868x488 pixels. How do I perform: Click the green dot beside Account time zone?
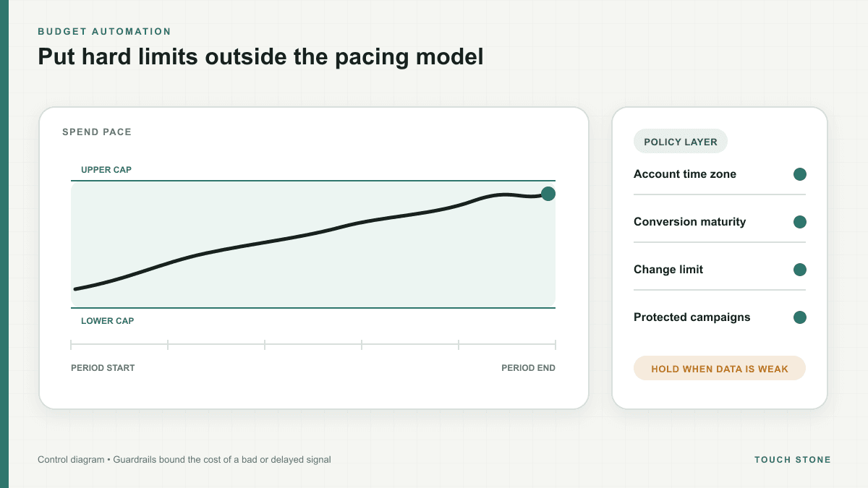(x=799, y=174)
